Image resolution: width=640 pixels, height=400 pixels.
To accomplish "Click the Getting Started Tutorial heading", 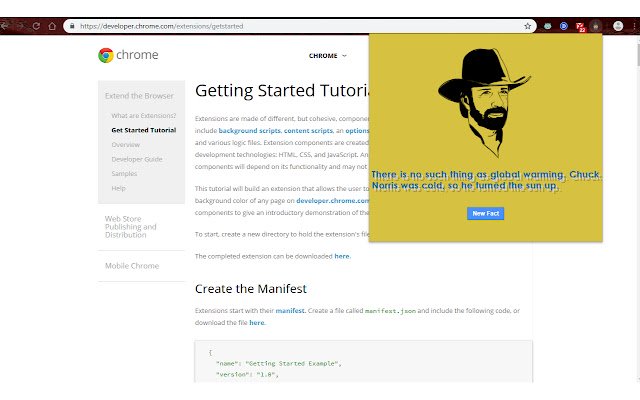I will 282,91.
